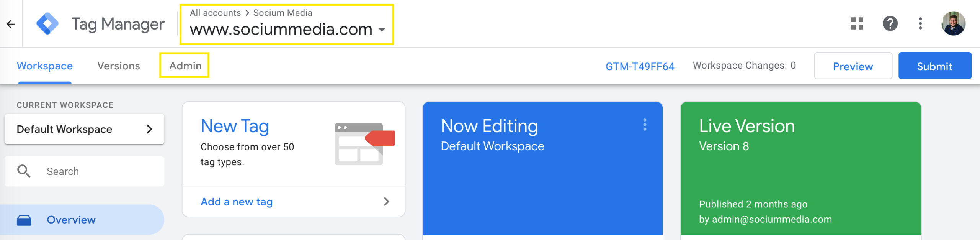Click Default Workspace text in blue card
The width and height of the screenshot is (980, 240).
pyautogui.click(x=492, y=146)
